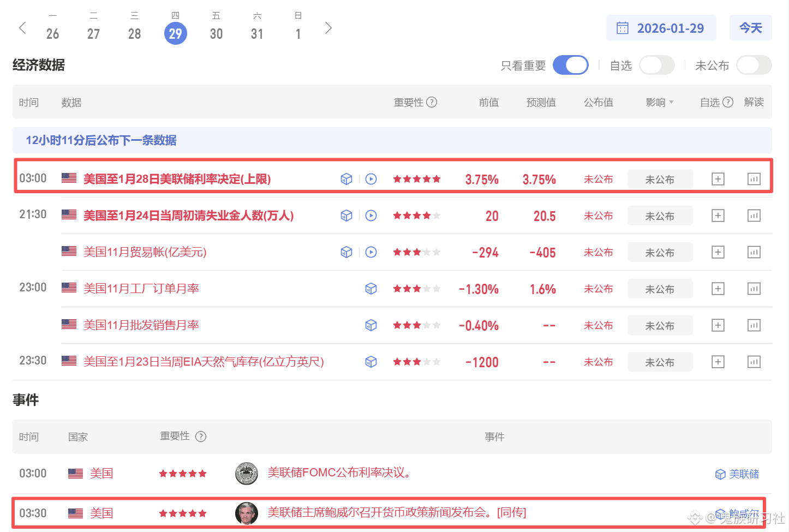Viewport: 789px width, 532px height.
Task: Click the 今天 button
Action: (750, 28)
